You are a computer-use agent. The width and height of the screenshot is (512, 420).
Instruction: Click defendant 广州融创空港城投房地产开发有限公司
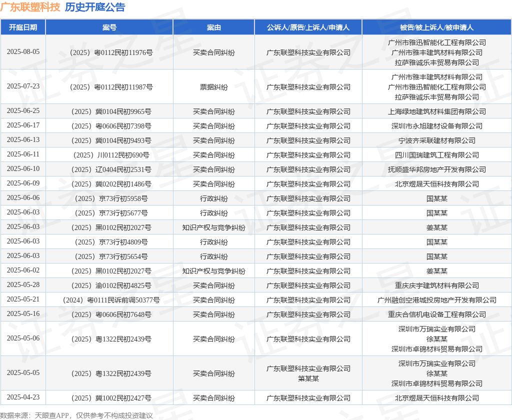coord(437,300)
